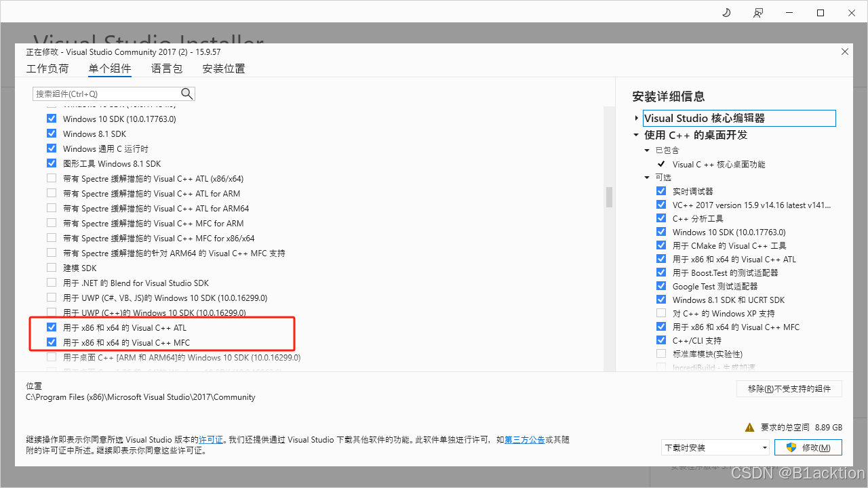
Task: Open the 许可证 link
Action: pyautogui.click(x=211, y=440)
